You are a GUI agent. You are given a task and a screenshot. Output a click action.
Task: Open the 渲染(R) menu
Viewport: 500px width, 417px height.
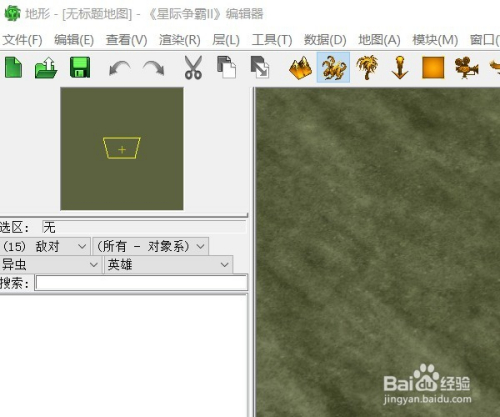click(180, 40)
